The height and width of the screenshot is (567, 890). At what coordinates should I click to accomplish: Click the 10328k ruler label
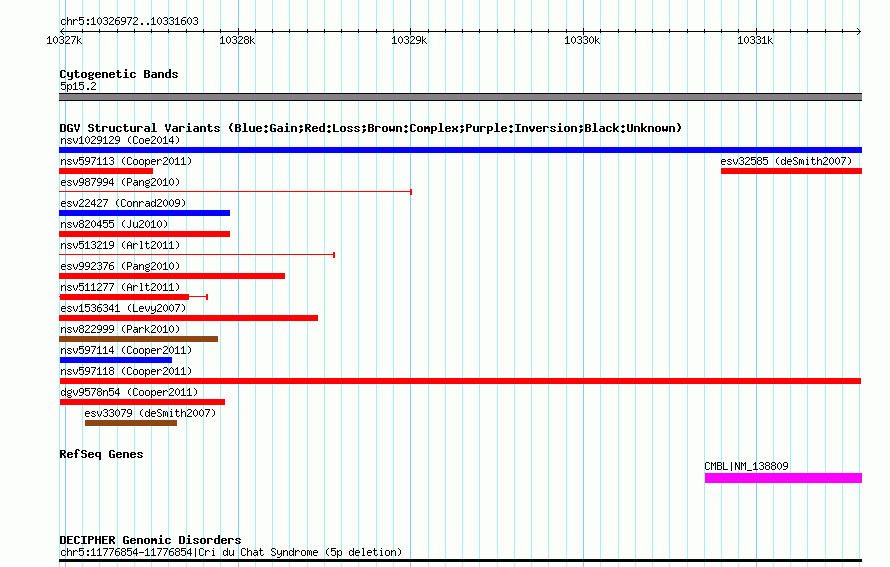tap(237, 40)
